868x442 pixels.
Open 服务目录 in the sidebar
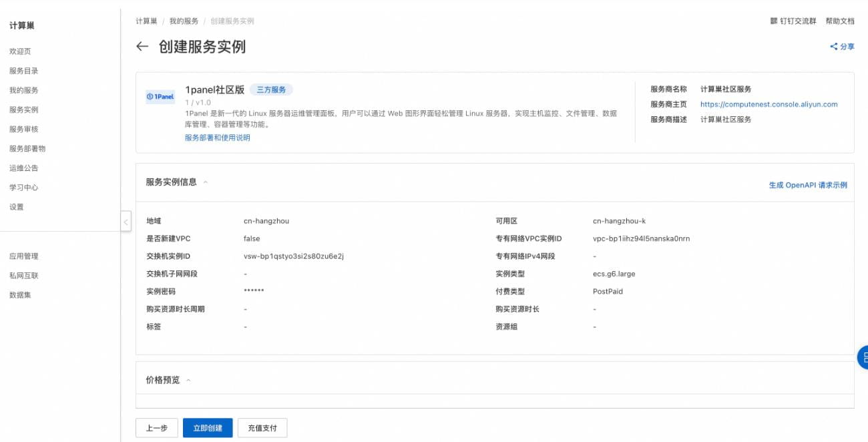click(23, 71)
